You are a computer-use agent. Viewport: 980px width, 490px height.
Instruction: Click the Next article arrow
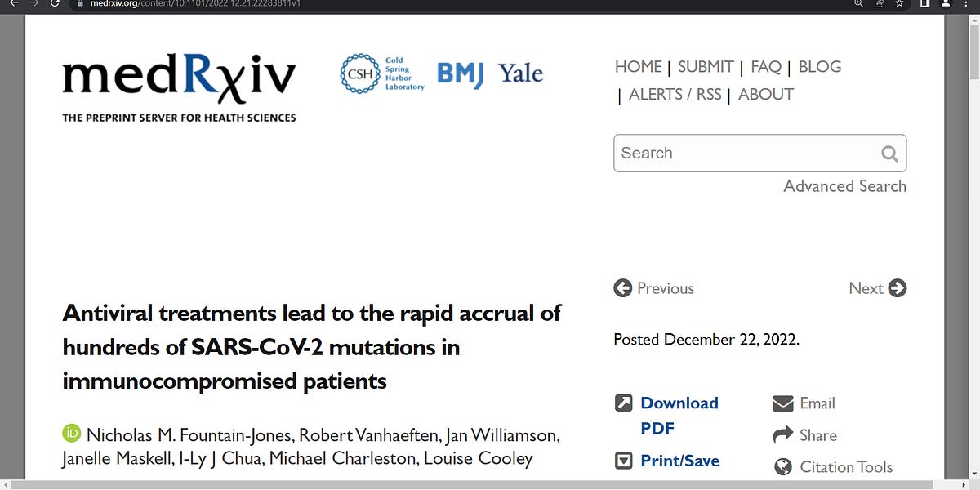897,287
